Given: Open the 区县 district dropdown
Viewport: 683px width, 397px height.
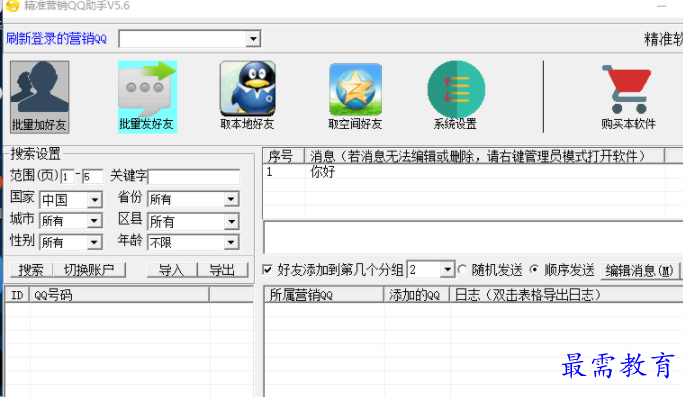Looking at the screenshot, I should [x=231, y=221].
